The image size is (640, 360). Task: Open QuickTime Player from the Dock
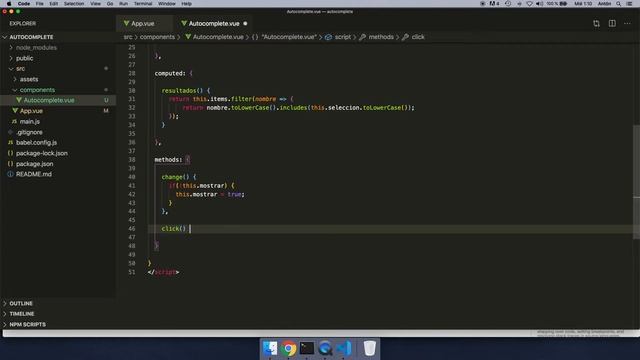point(325,349)
